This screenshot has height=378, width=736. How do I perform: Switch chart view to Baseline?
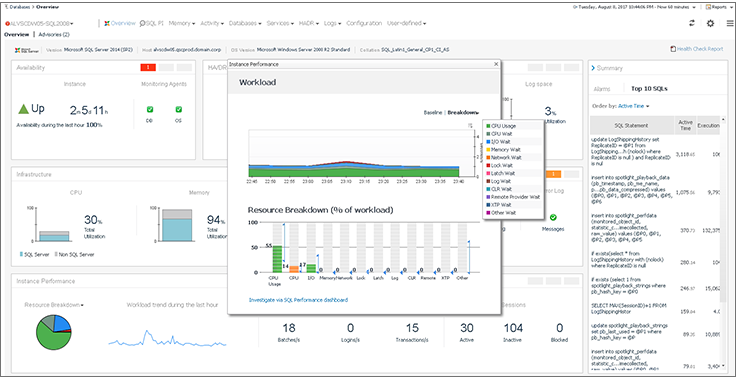(x=433, y=113)
